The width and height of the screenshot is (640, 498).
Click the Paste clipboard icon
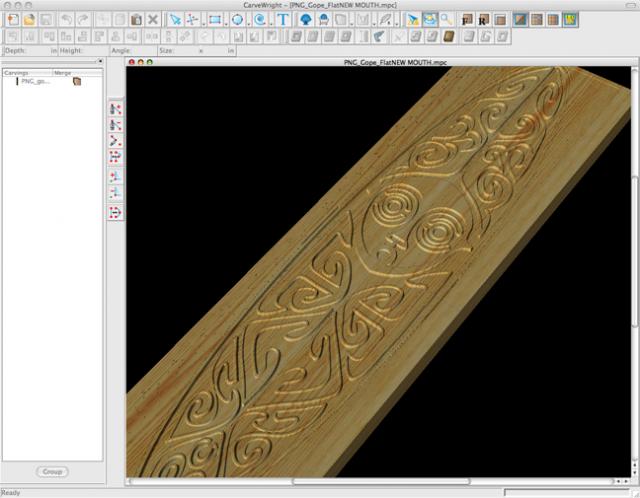pos(135,19)
